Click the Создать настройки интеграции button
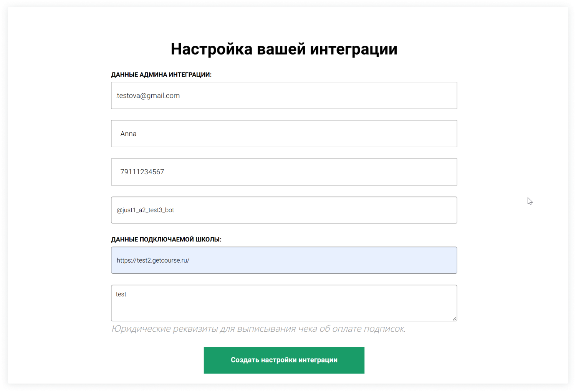Screen dimensions: 576x392 (284, 360)
